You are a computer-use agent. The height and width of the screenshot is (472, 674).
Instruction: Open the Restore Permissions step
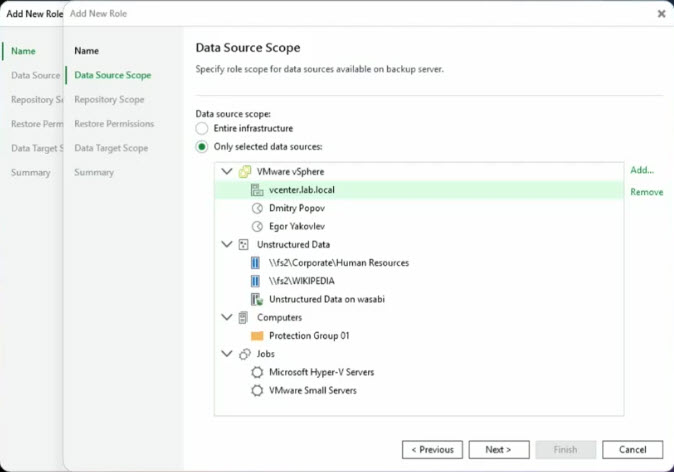coord(114,124)
